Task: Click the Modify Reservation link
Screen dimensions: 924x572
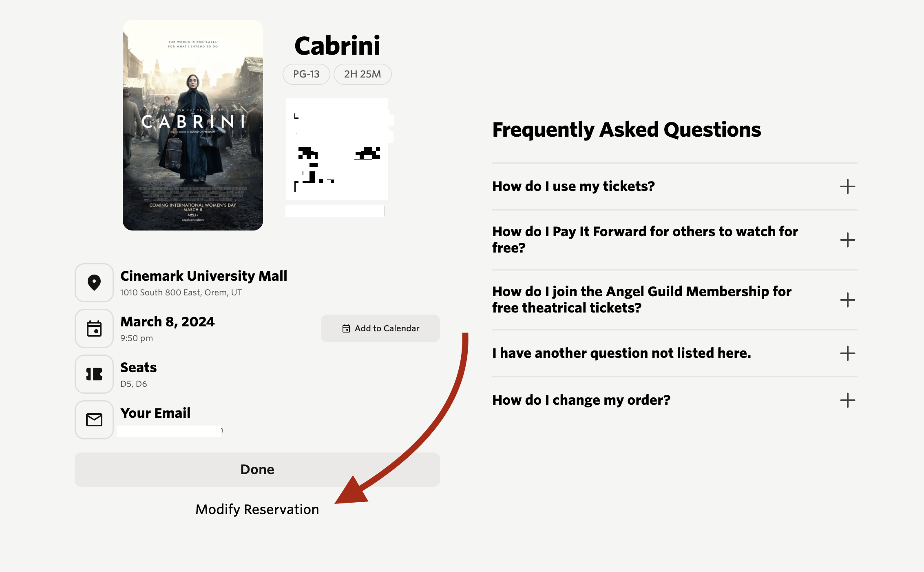Action: point(257,509)
